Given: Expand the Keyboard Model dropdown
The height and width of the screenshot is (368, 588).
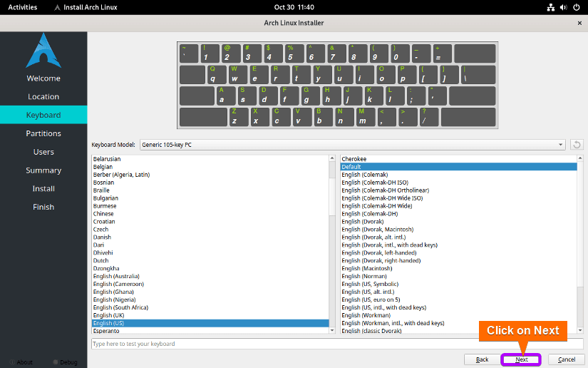Looking at the screenshot, I should click(353, 145).
